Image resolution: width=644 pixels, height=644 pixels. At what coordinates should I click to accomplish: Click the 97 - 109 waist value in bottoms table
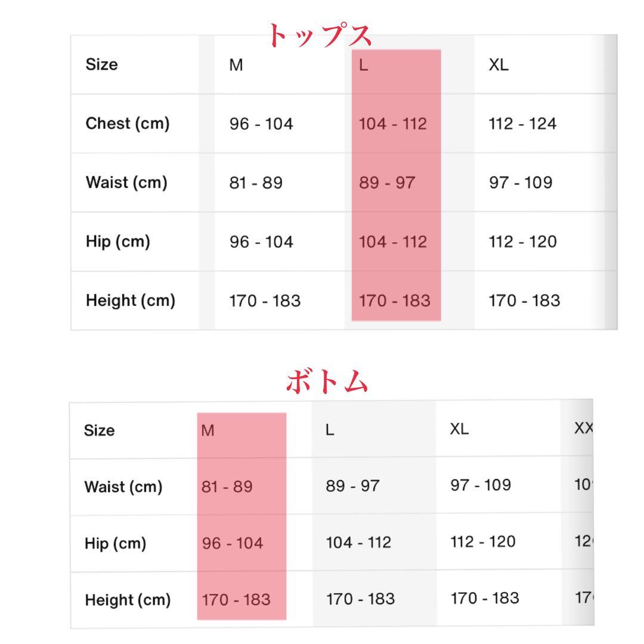click(x=481, y=485)
